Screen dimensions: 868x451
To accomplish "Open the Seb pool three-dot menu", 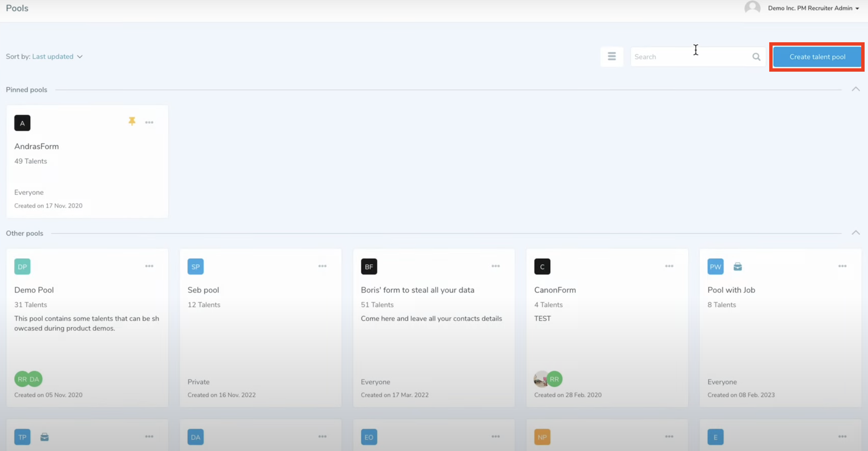I will (x=322, y=266).
